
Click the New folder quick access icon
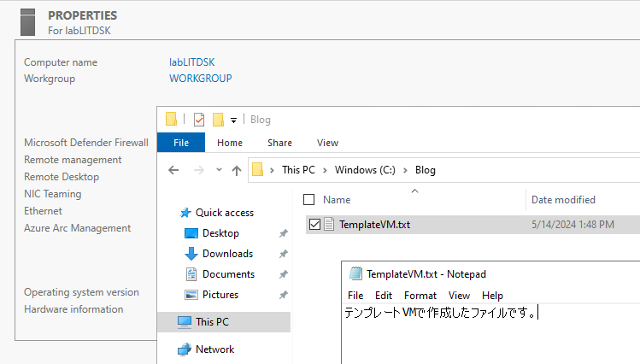tap(219, 120)
